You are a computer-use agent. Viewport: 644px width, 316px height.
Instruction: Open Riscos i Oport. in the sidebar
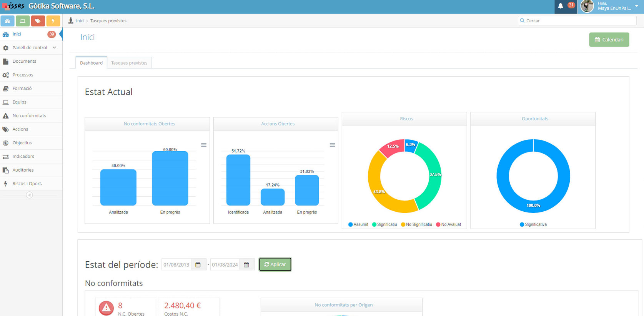(x=31, y=184)
